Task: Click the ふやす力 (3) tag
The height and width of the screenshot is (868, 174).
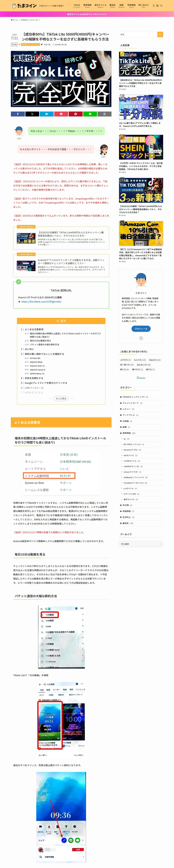Action: [x=125, y=360]
